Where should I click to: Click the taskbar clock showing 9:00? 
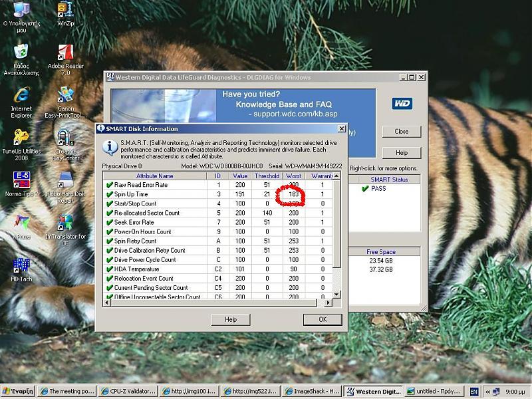click(515, 392)
